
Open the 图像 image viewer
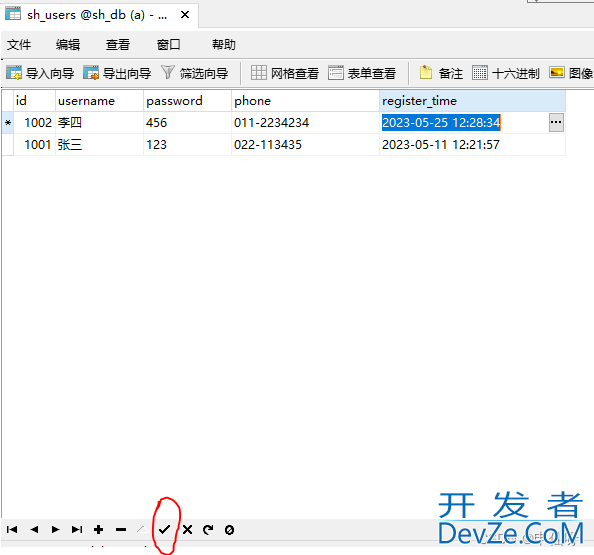571,73
